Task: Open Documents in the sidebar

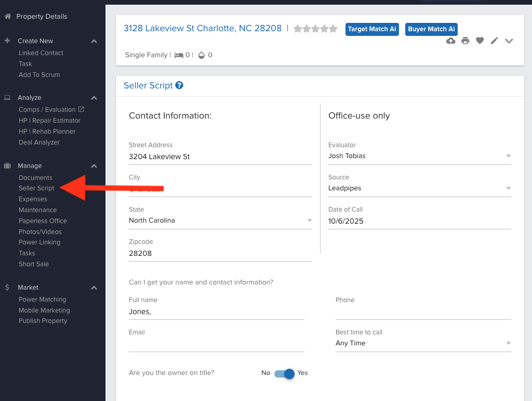Action: click(35, 178)
